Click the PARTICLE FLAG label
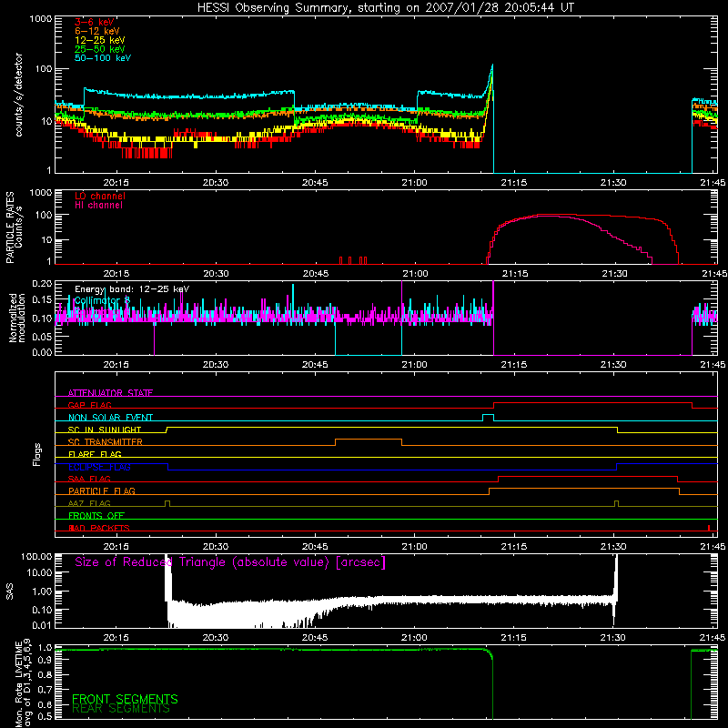 click(x=102, y=490)
